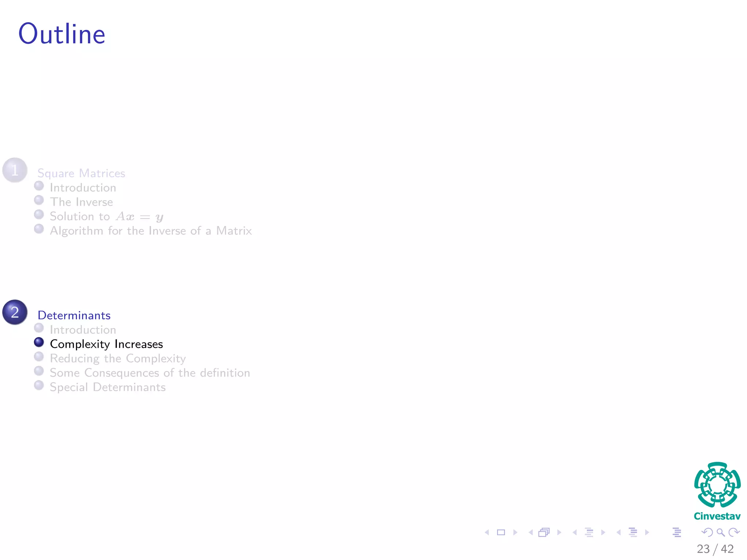Click the go back history arrow
747x560 pixels.
click(707, 533)
